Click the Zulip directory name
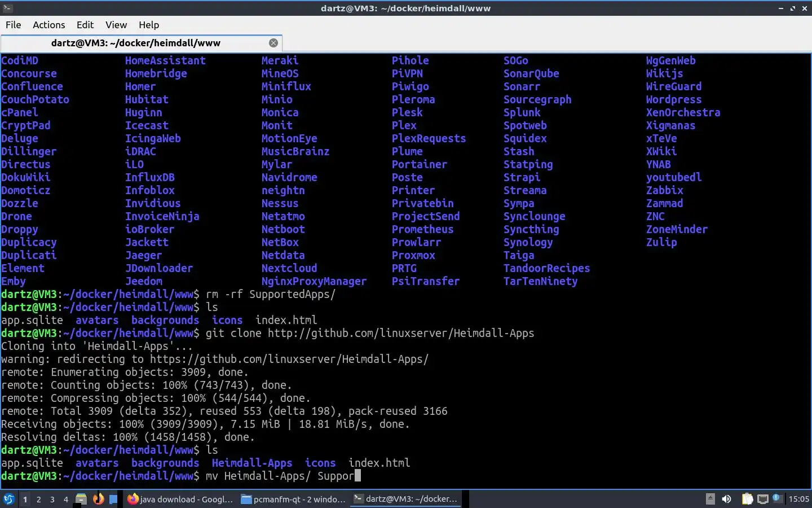The image size is (812, 508). point(661,242)
